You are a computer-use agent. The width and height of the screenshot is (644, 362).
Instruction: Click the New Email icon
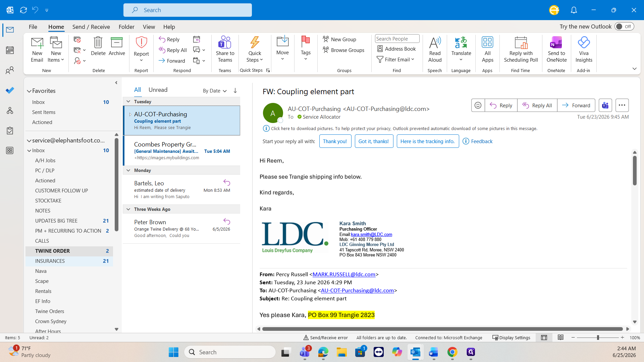pyautogui.click(x=37, y=43)
